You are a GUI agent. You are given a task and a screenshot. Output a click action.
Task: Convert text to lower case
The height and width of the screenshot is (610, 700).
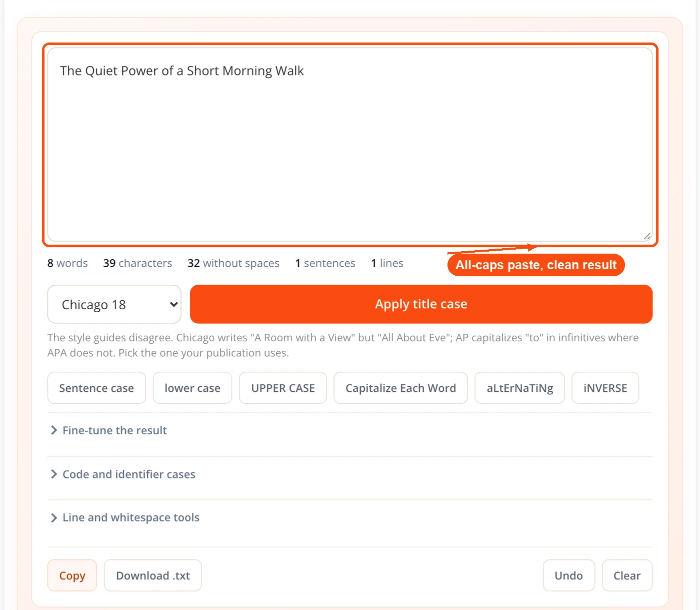192,388
